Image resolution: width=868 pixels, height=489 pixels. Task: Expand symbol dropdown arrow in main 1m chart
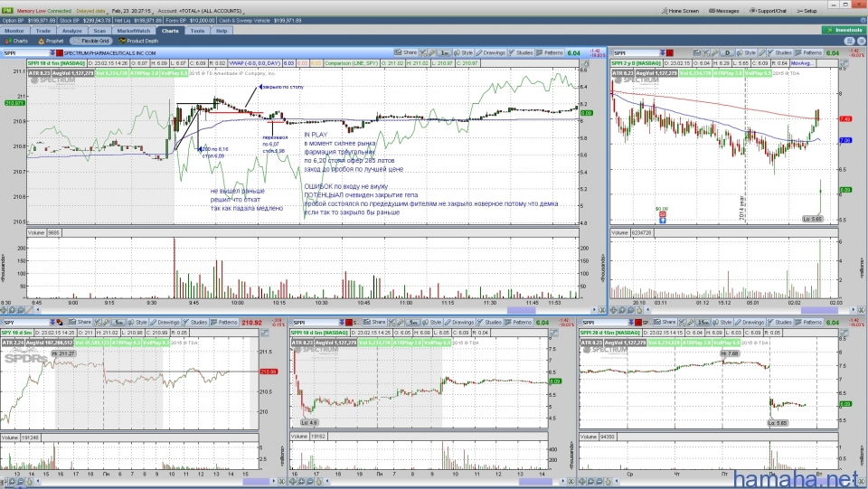pyautogui.click(x=52, y=53)
